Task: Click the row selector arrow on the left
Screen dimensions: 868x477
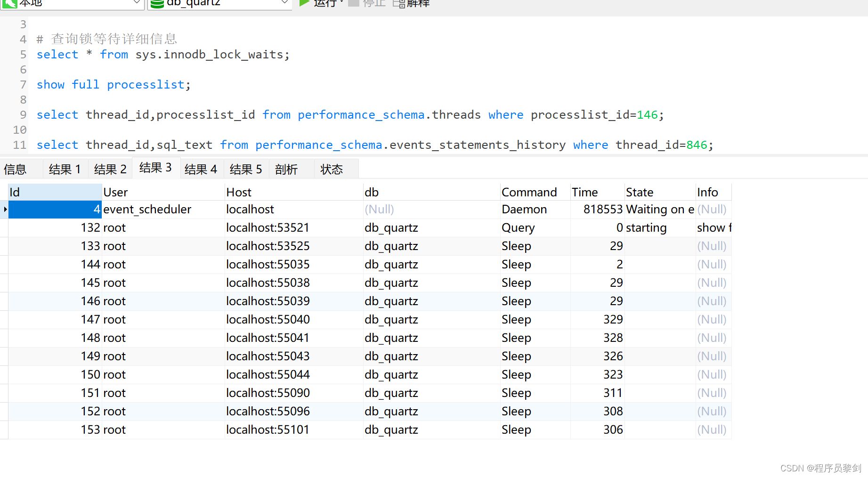Action: pyautogui.click(x=4, y=209)
